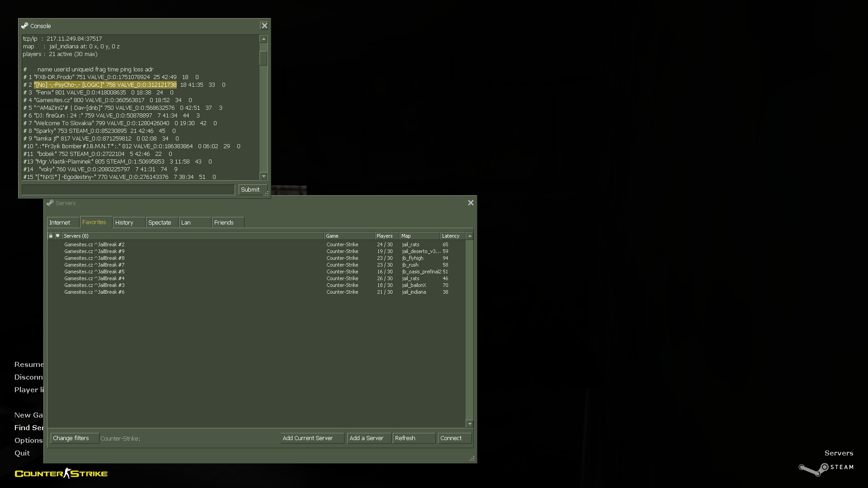Viewport: 868px width, 488px height.
Task: Click the Steam icon in Console title bar
Action: tap(25, 26)
